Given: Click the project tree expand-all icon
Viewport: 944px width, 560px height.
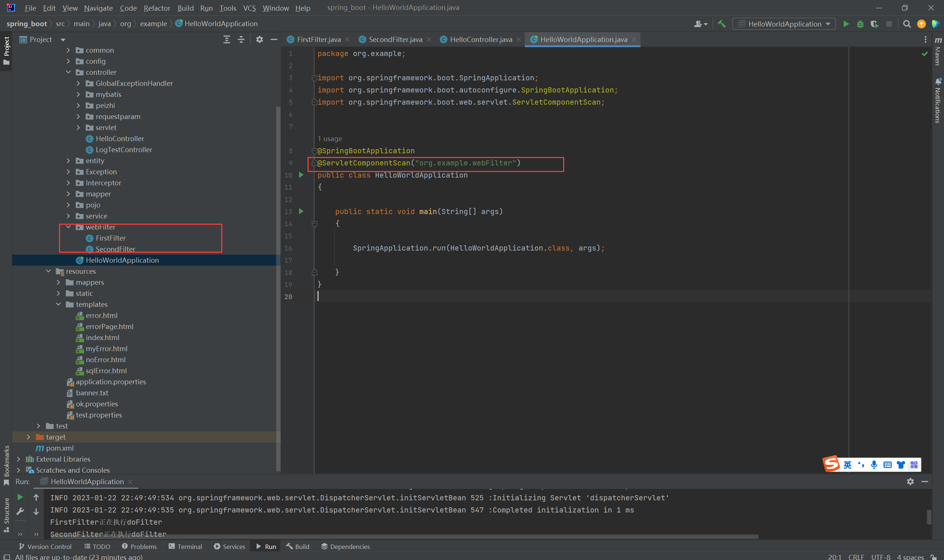Looking at the screenshot, I should click(x=226, y=40).
